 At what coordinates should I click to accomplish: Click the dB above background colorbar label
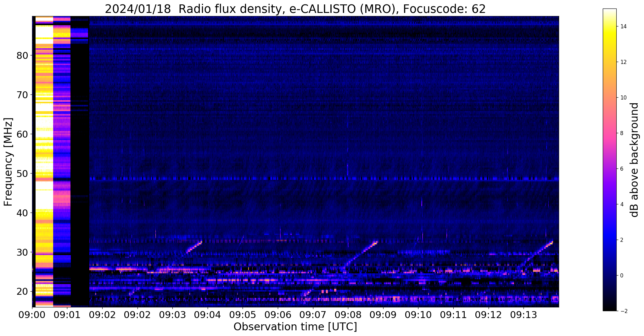[635, 160]
